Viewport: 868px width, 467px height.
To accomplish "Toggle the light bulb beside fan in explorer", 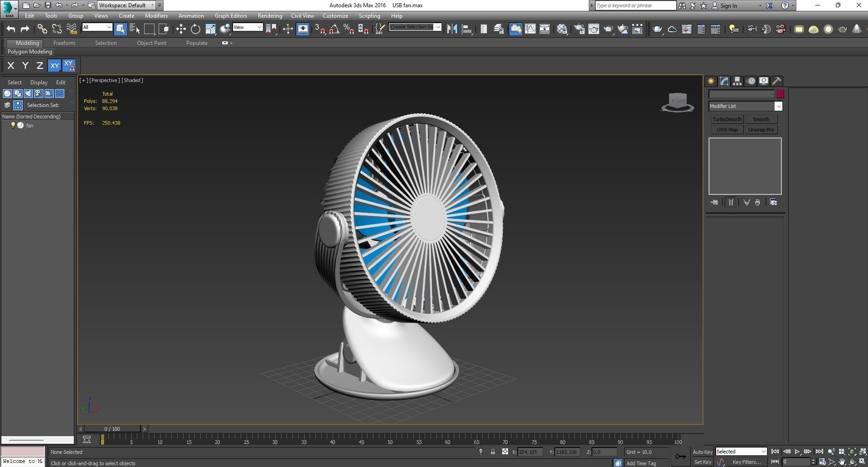I will tap(13, 126).
